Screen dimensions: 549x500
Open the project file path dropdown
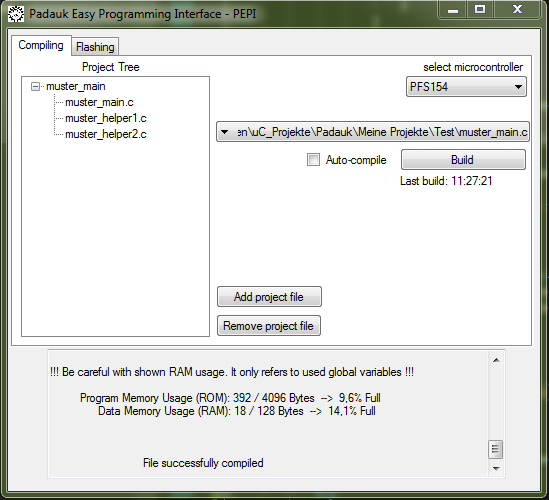tap(373, 132)
